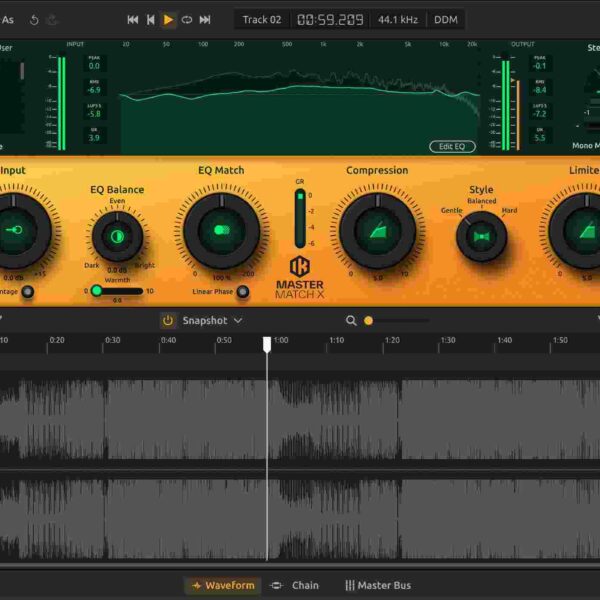Select the Hard compression style
Viewport: 600px width, 600px height.
(x=509, y=210)
